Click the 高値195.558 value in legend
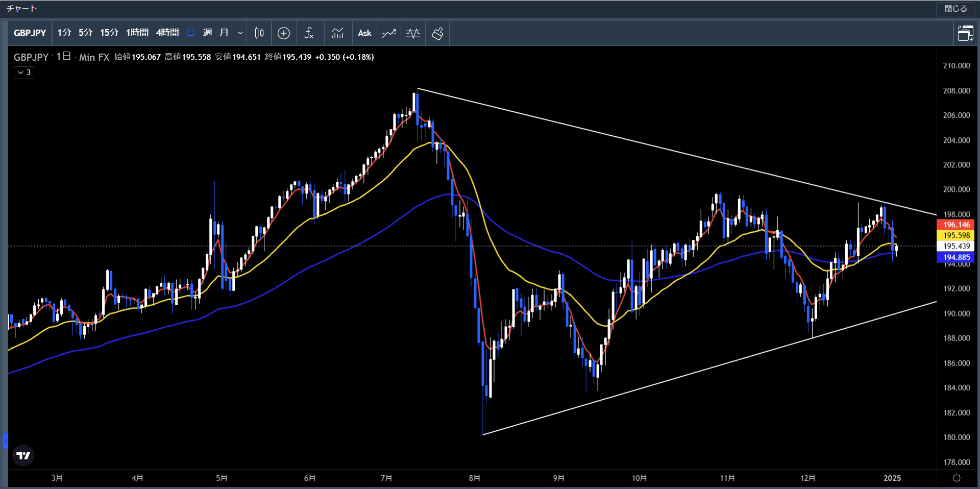The image size is (980, 489). coord(188,57)
